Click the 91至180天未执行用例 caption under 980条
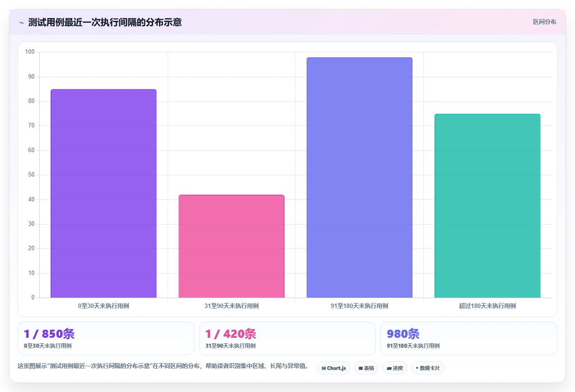Screen dimensions: 575x392 pyautogui.click(x=413, y=346)
